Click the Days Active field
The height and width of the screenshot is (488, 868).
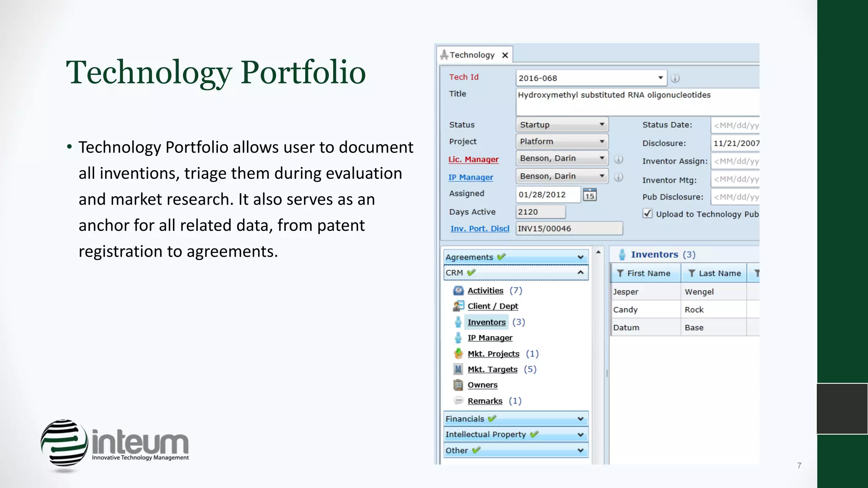(540, 212)
